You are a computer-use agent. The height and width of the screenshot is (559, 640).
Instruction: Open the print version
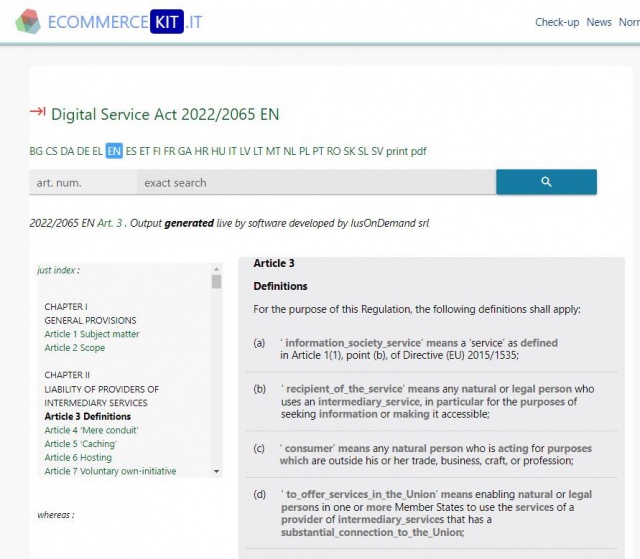[397, 151]
